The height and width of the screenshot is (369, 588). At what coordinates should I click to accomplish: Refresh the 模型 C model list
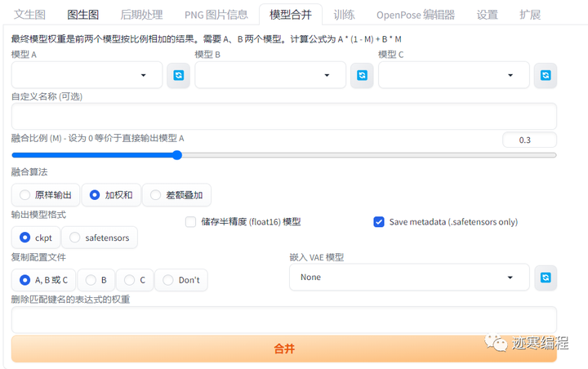coord(546,75)
